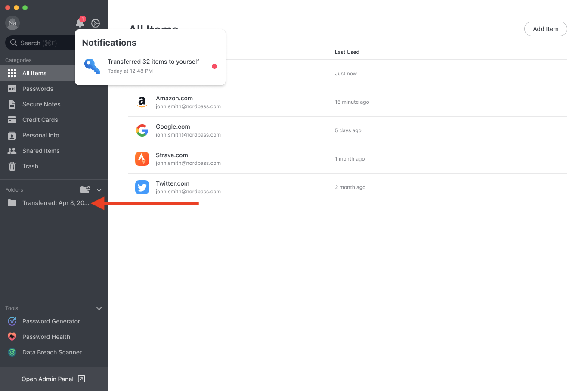Select the Twitter.com entry

(348, 187)
